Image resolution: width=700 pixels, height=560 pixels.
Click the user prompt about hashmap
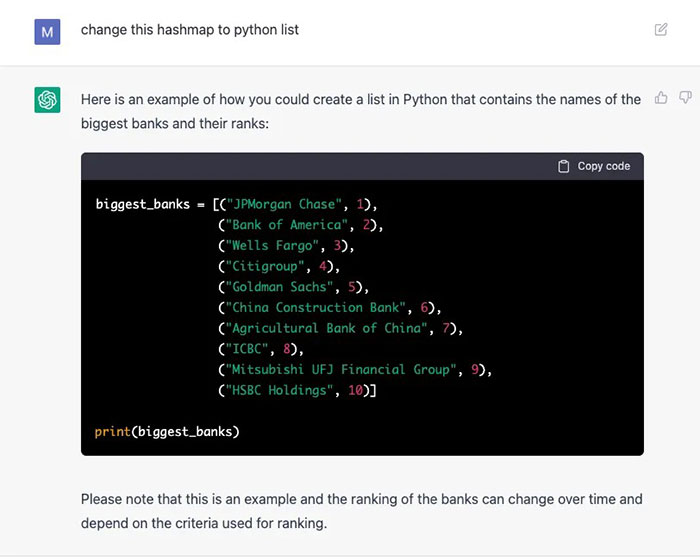tap(190, 30)
